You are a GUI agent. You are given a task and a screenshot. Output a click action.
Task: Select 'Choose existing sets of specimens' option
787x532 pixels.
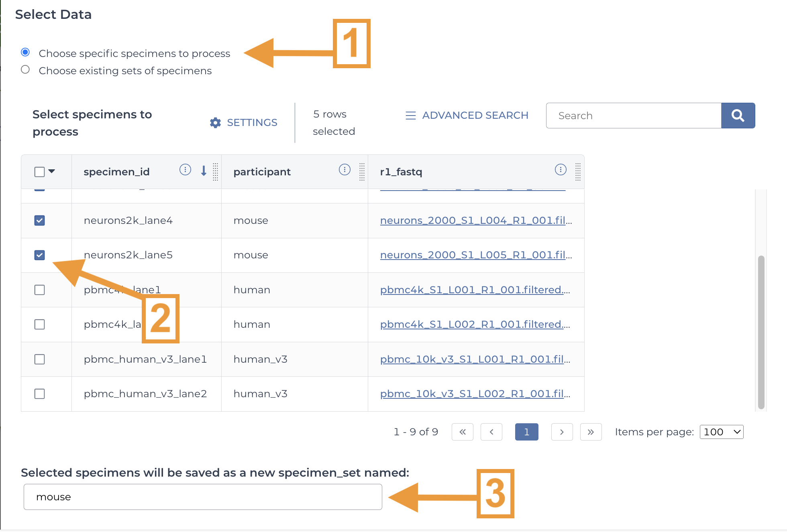coord(25,69)
